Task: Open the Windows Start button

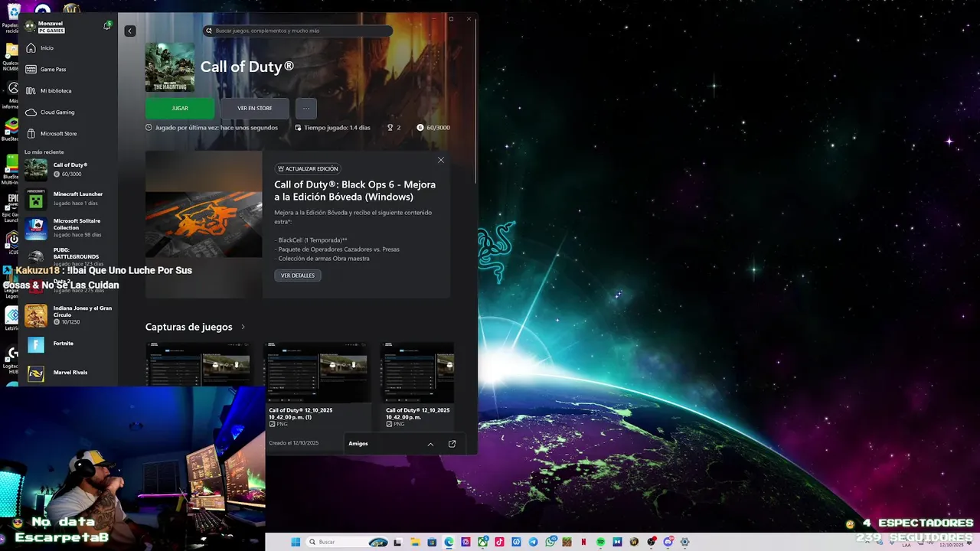Action: 296,542
